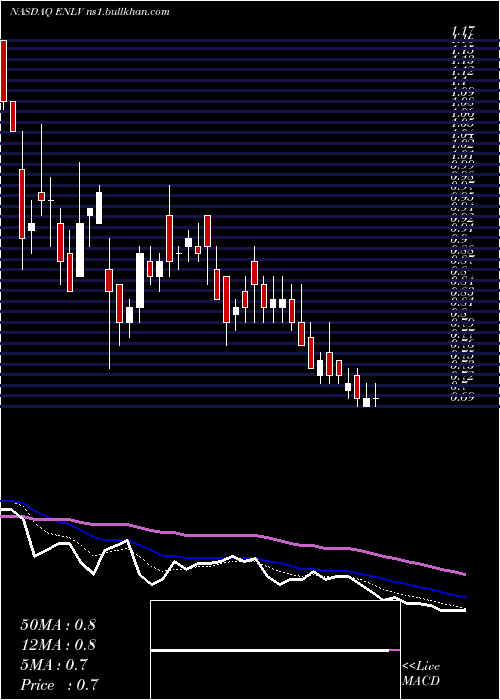Click the 50MA : 0.8 label

[58, 625]
